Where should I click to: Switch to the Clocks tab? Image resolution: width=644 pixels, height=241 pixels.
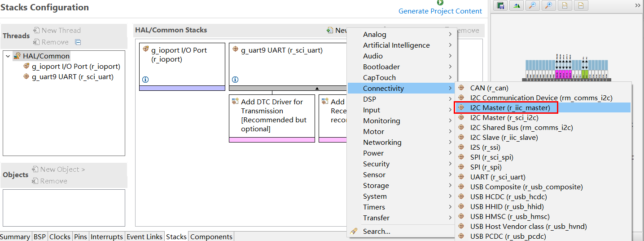pyautogui.click(x=60, y=237)
